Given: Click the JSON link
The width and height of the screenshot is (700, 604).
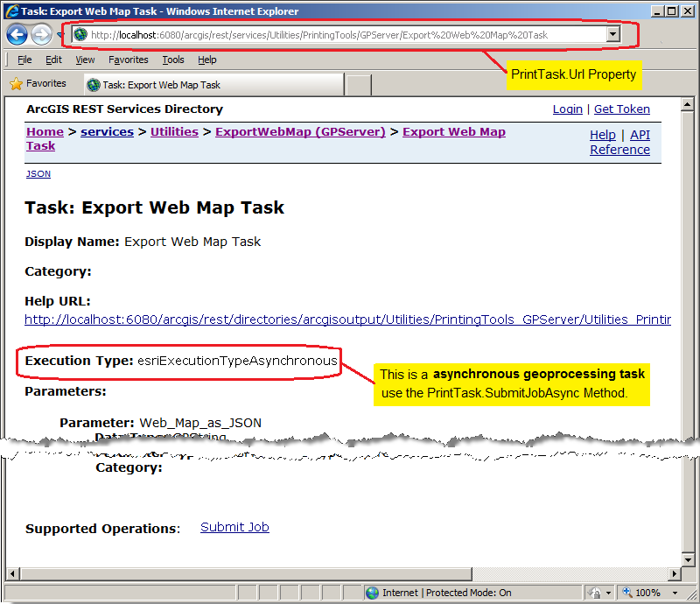Looking at the screenshot, I should pos(38,173).
